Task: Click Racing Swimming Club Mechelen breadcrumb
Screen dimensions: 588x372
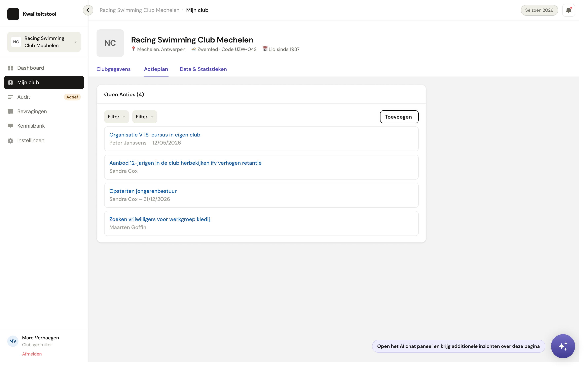Action: [139, 10]
